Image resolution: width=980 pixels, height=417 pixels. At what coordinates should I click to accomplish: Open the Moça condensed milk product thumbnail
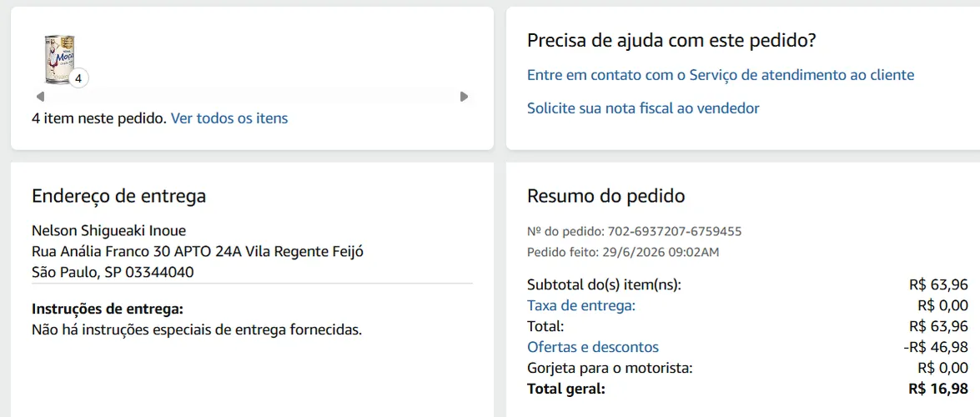click(x=60, y=59)
